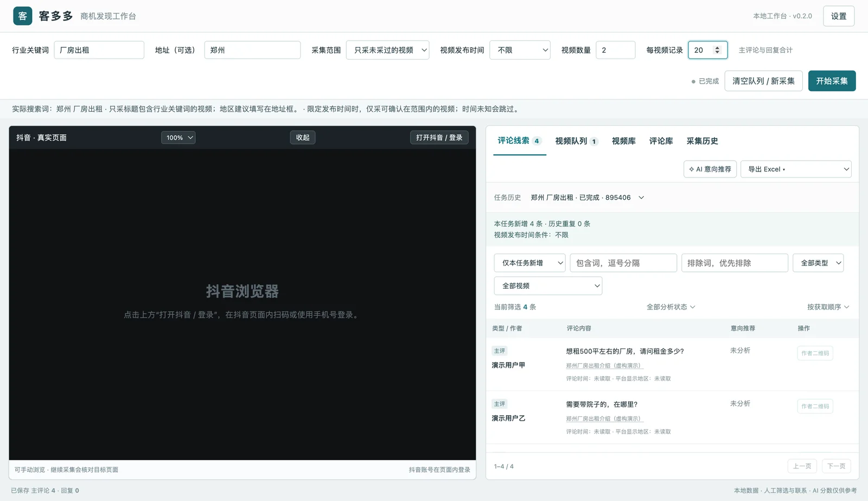The height and width of the screenshot is (501, 868).
Task: Open 全部类型 dropdown
Action: [x=818, y=263]
